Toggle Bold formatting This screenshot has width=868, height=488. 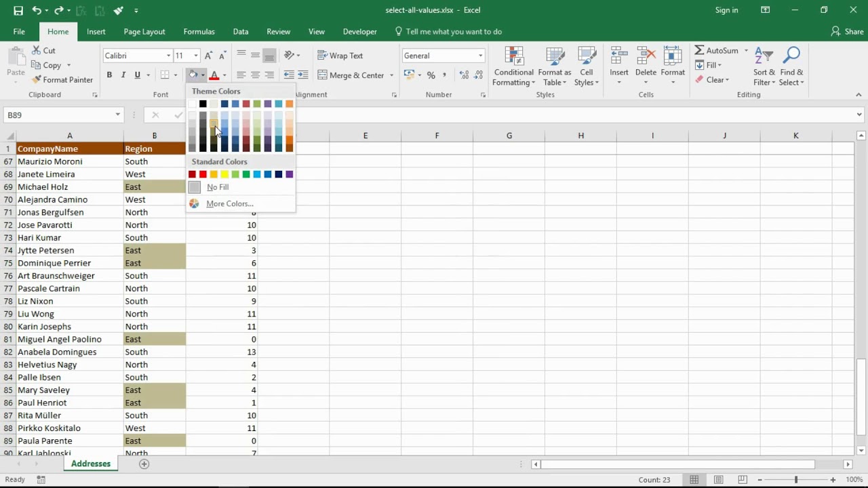[x=109, y=75]
